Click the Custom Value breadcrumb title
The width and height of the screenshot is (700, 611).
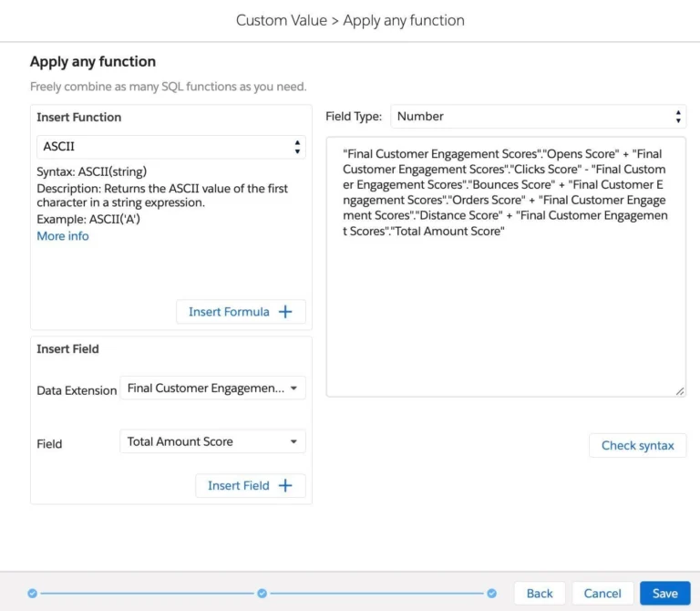281,20
